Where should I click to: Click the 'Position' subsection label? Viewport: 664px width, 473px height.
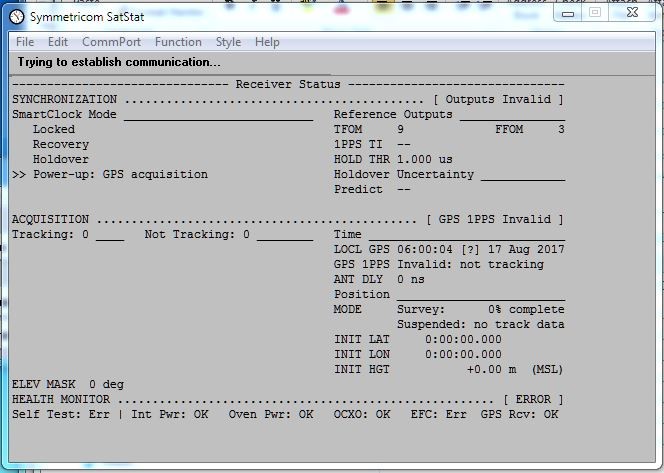click(362, 294)
